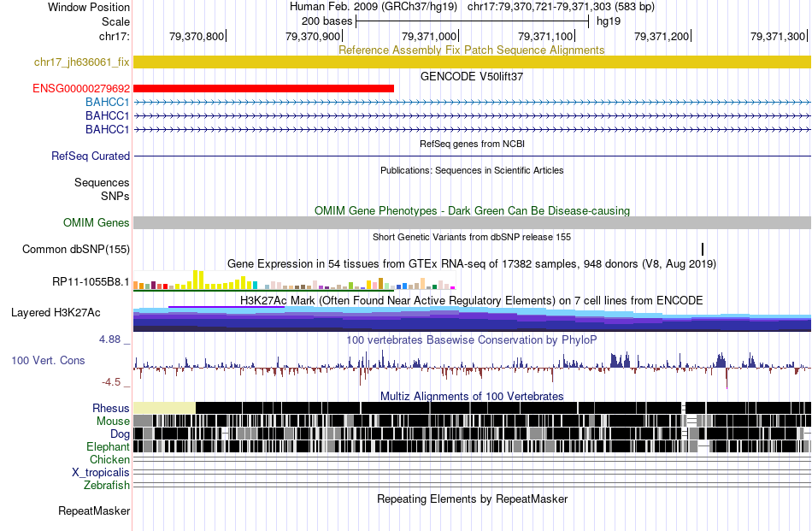Screen dimensions: 812x531
Task: Click the Layered H3K27Ac label
Action: [56, 312]
